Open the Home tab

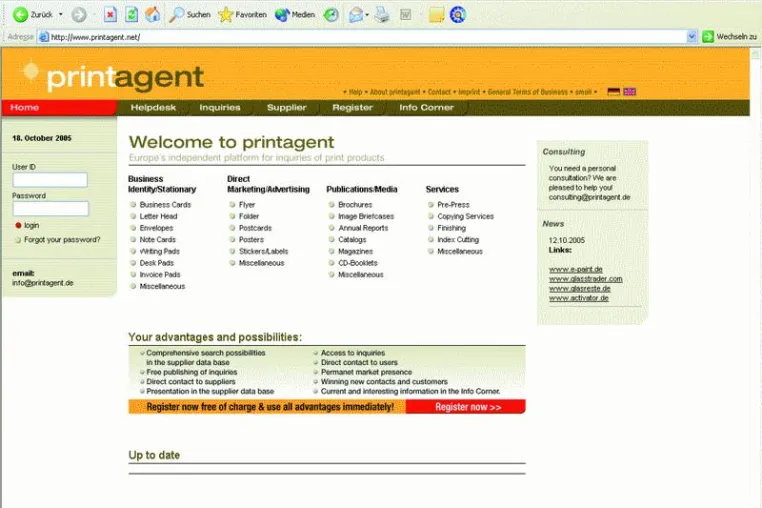point(59,107)
